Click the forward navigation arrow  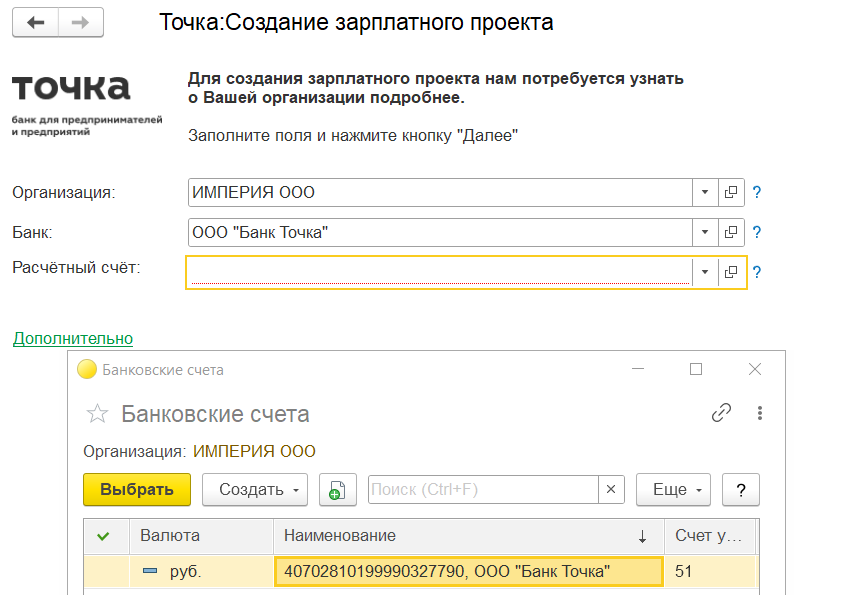(82, 24)
